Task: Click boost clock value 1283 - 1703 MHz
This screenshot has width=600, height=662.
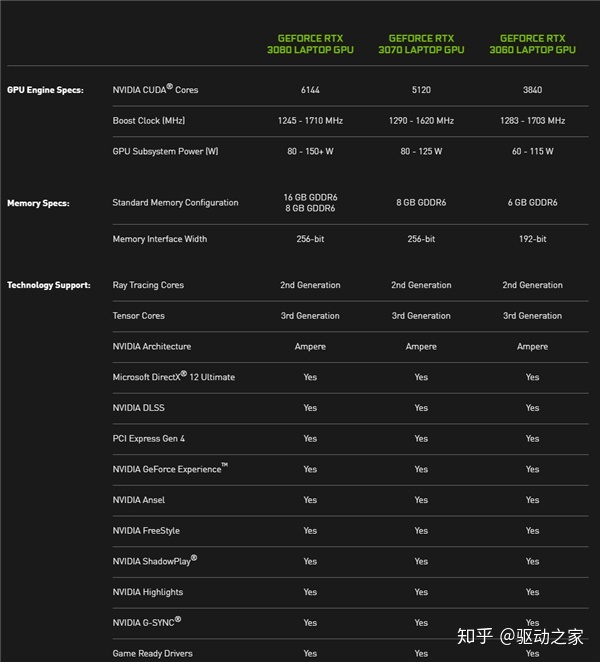Action: tap(532, 121)
